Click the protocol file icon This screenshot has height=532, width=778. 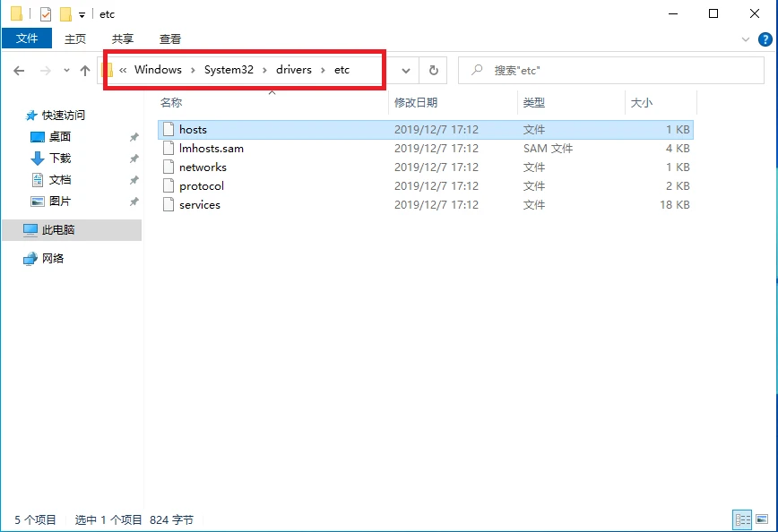coord(169,185)
